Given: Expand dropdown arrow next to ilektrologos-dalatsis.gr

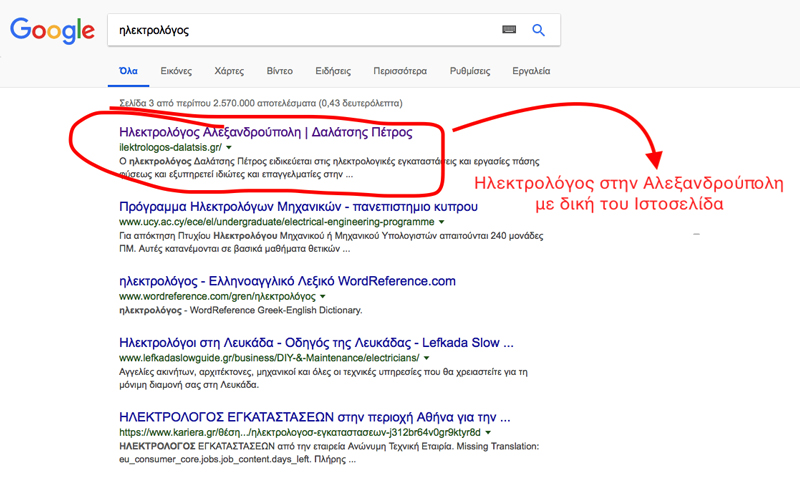Looking at the screenshot, I should click(x=229, y=148).
